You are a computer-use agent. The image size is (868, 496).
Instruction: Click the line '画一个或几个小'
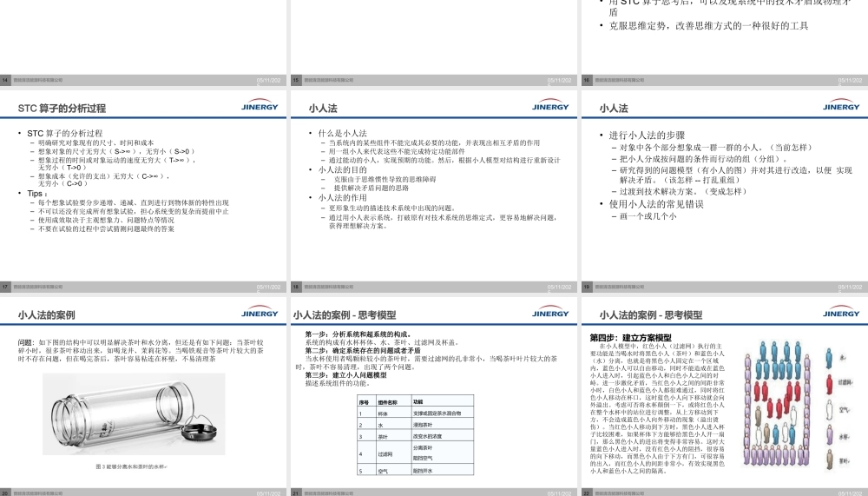click(x=648, y=216)
